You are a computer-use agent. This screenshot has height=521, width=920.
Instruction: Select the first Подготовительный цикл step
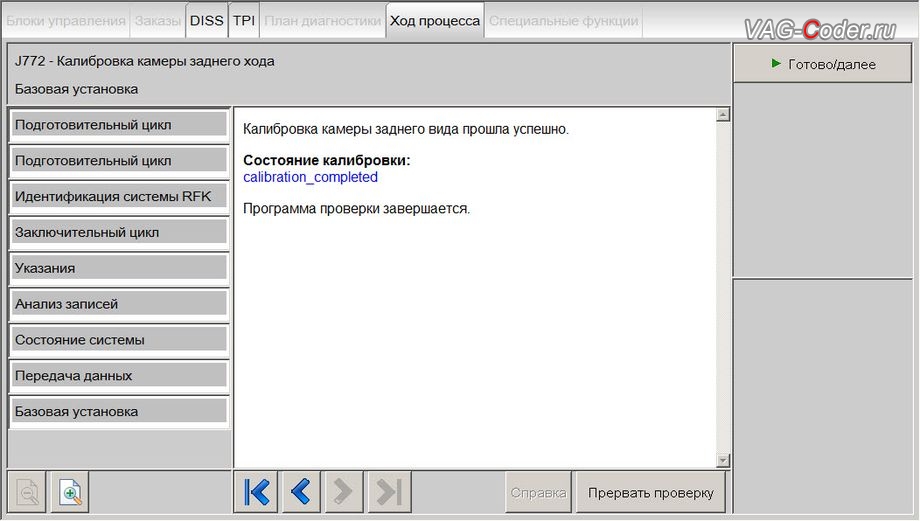pos(119,124)
